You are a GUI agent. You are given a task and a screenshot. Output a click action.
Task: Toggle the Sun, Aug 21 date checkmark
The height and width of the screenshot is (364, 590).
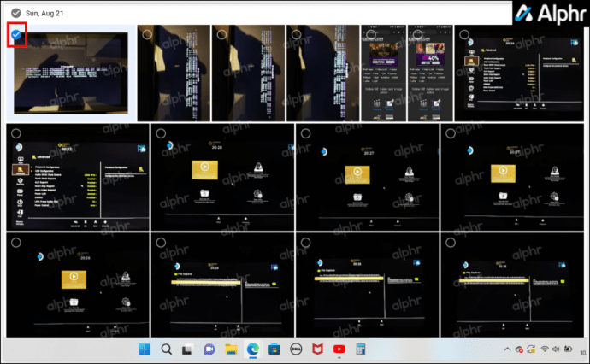(x=15, y=13)
